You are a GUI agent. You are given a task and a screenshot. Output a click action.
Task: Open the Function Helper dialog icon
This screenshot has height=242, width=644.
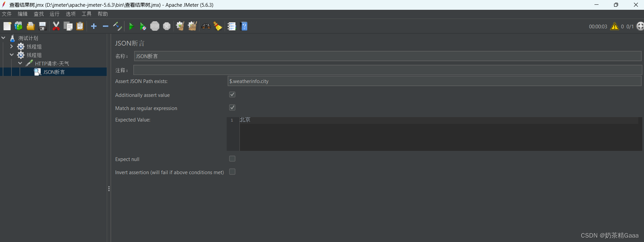point(232,26)
